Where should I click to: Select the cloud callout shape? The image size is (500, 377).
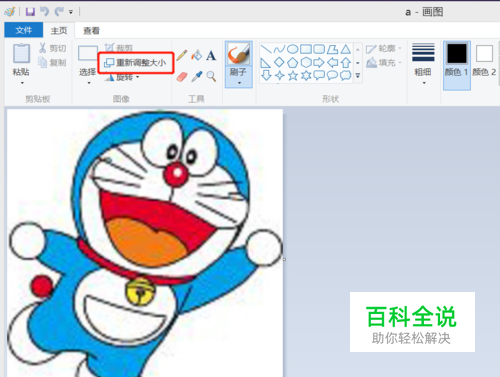click(346, 75)
